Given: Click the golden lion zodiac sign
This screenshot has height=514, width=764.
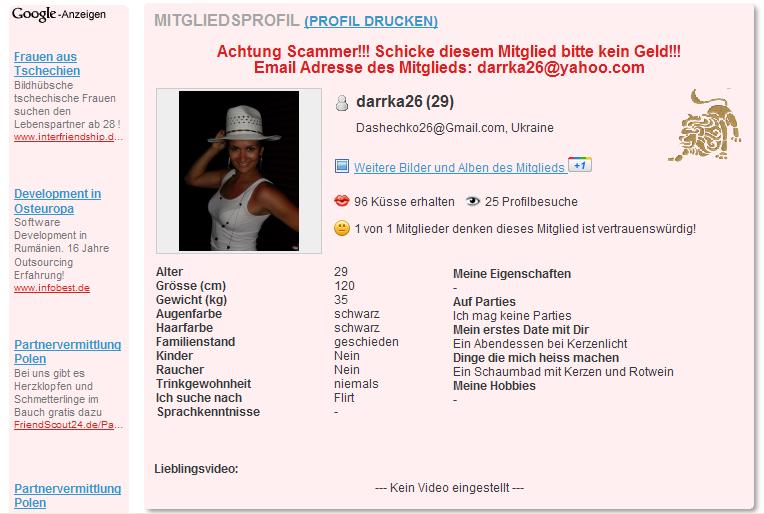Looking at the screenshot, I should point(705,125).
